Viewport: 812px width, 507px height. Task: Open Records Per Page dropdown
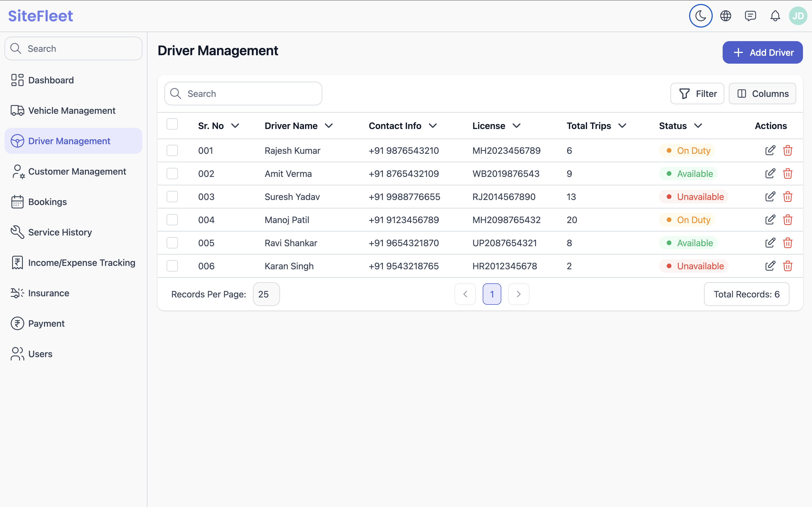266,294
